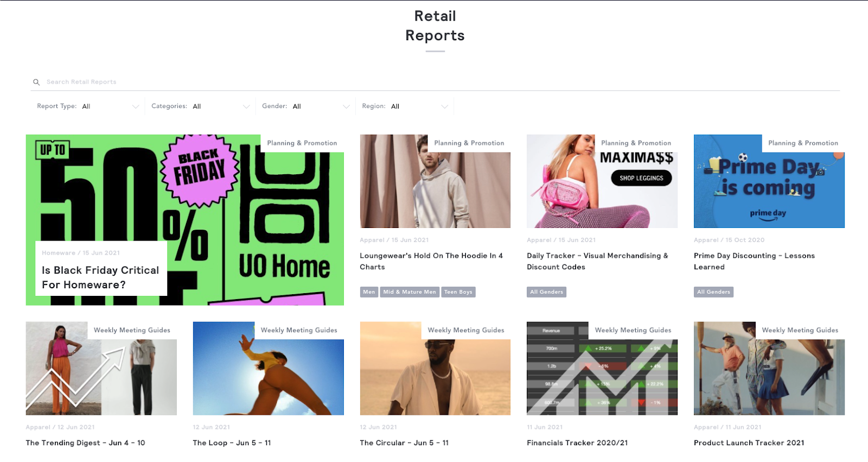This screenshot has width=868, height=462.
Task: Expand the Region dropdown chevron
Action: (x=444, y=106)
